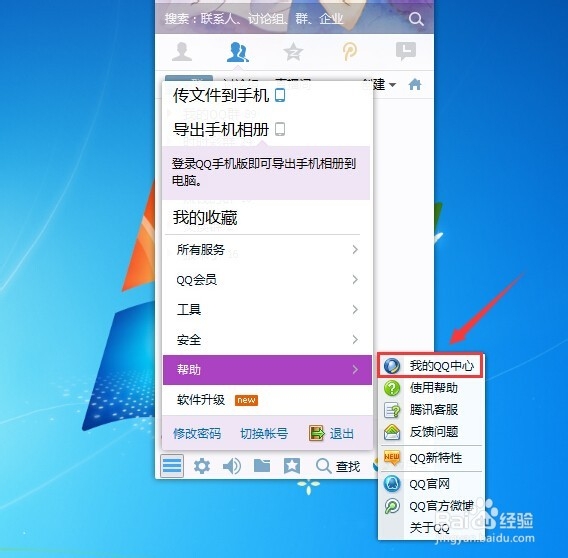Click the blue home icon

[x=415, y=84]
